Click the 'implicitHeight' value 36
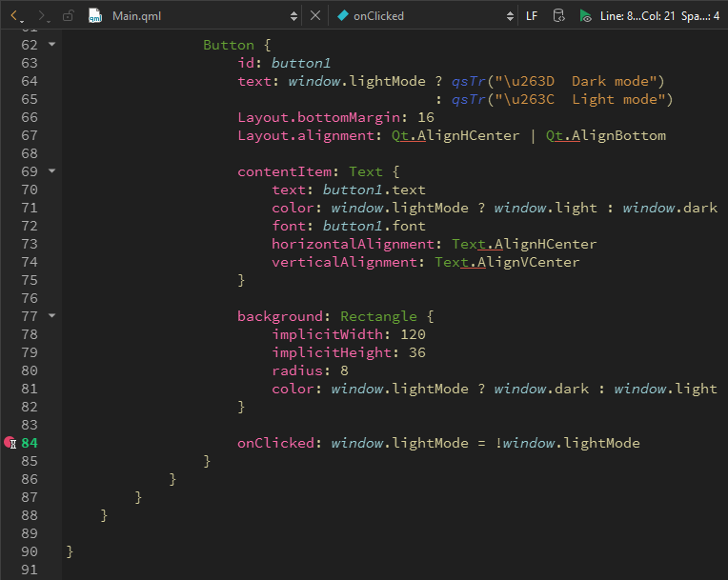The height and width of the screenshot is (580, 728). pos(417,352)
